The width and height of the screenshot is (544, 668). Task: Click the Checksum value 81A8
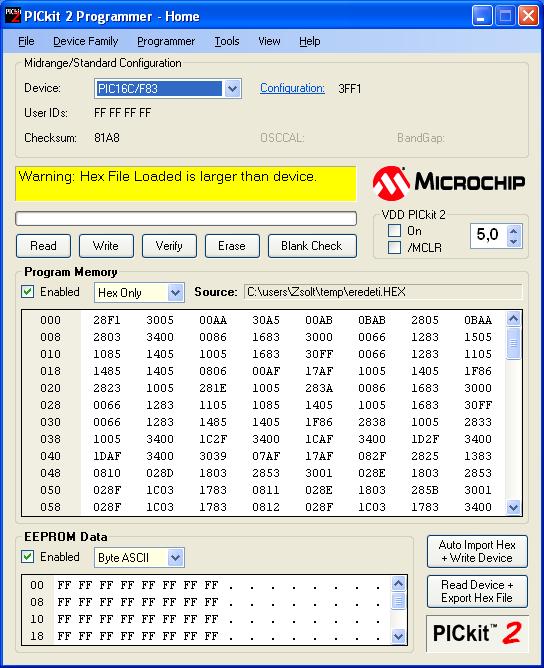107,138
